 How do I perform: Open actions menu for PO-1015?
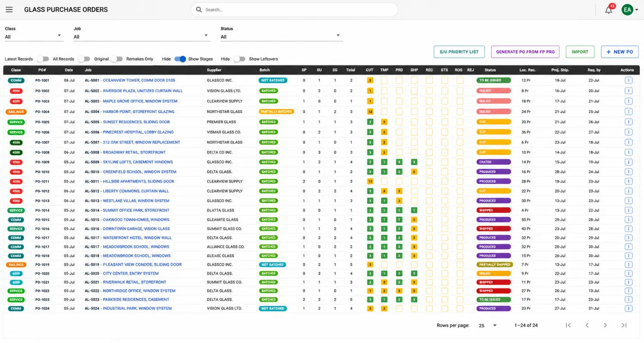click(x=628, y=220)
